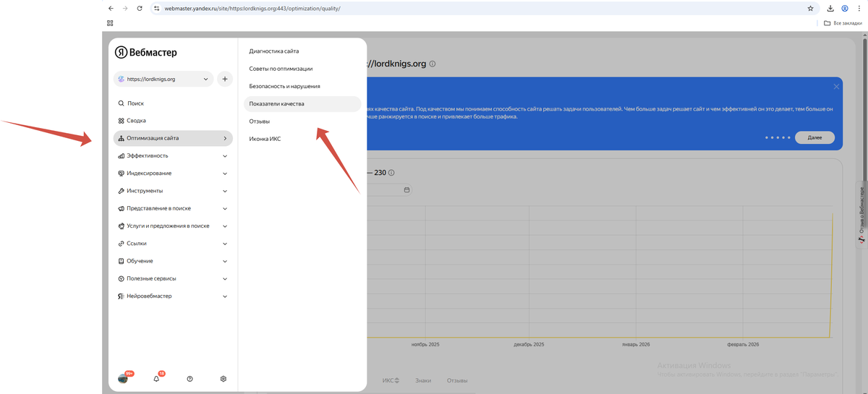Click the Далее button in banner
The width and height of the screenshot is (868, 394).
(x=814, y=137)
